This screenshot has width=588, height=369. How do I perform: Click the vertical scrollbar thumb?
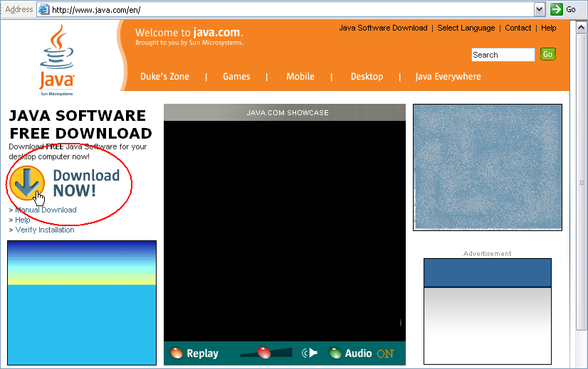[x=582, y=182]
